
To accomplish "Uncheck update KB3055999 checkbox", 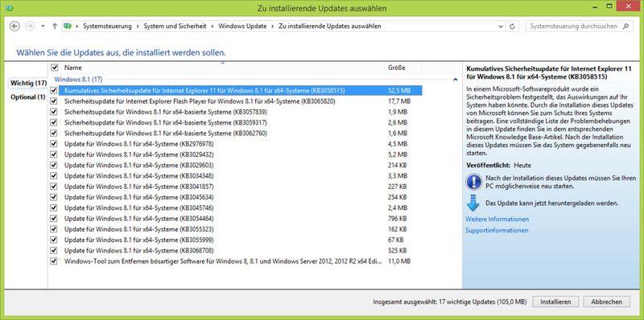I will [54, 240].
